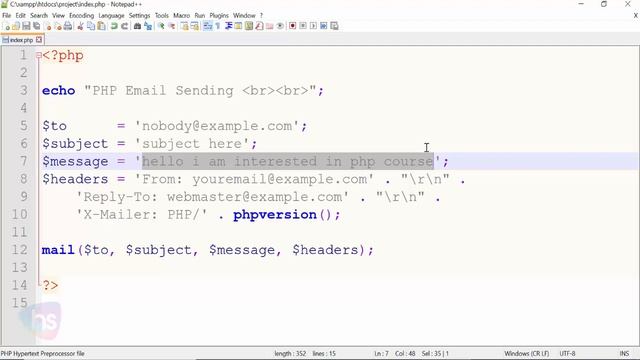Click the macro Playback icon
The width and height of the screenshot is (640, 360).
pos(313,26)
